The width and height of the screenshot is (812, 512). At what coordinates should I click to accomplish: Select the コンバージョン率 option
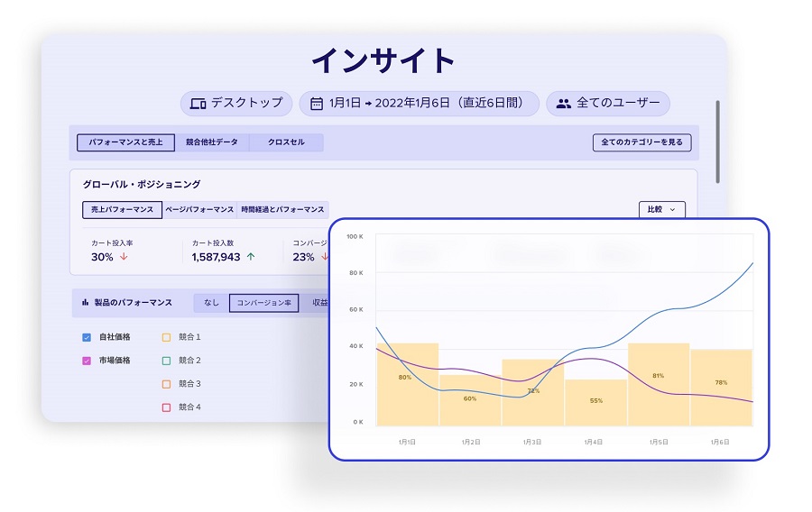[x=264, y=303]
